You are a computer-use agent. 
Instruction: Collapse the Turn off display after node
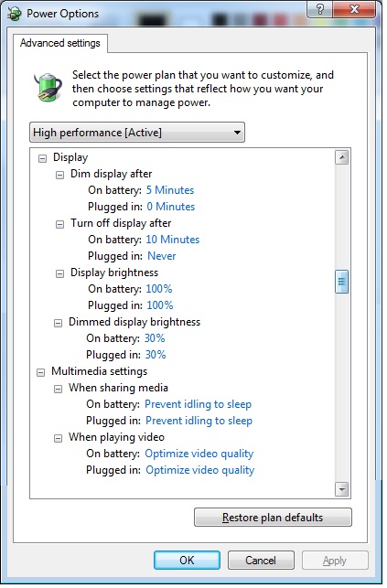[x=60, y=225]
